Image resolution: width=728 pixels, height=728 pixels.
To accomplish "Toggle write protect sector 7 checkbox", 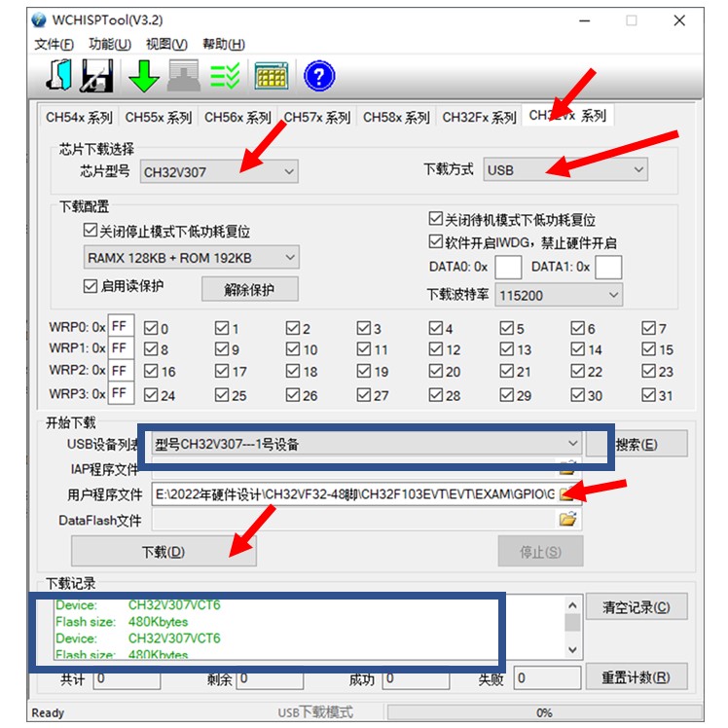I will 648,328.
